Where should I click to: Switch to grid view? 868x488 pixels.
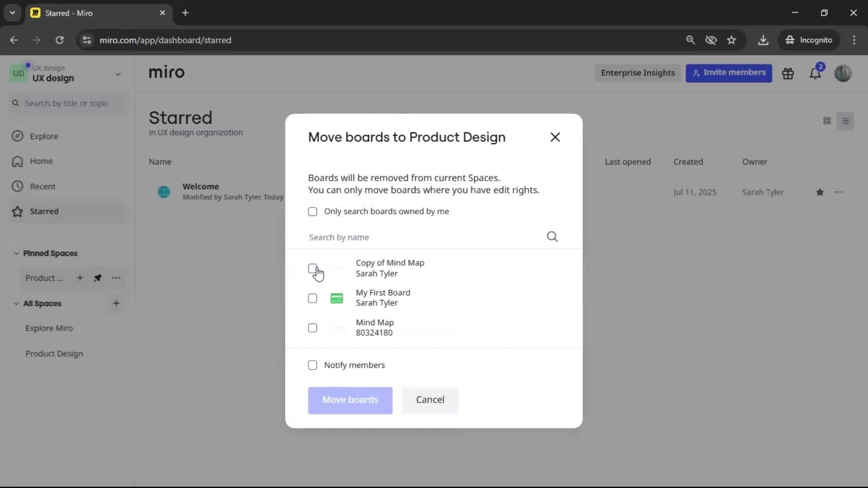(827, 121)
